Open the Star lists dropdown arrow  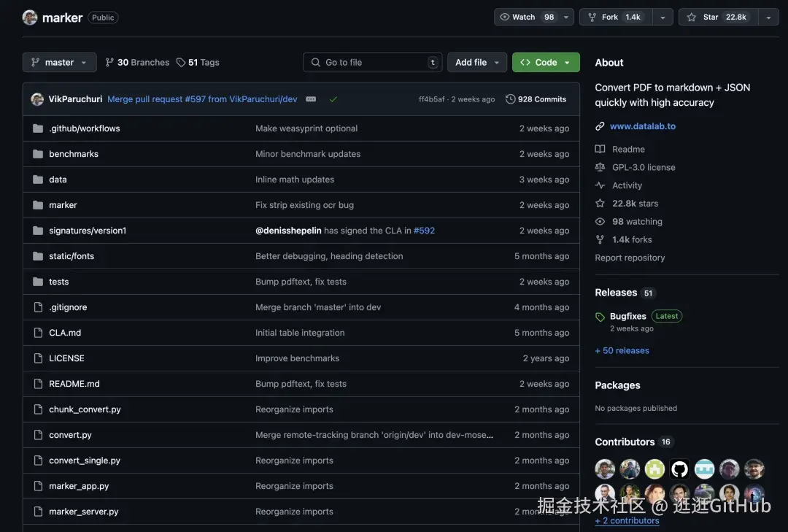pyautogui.click(x=769, y=17)
